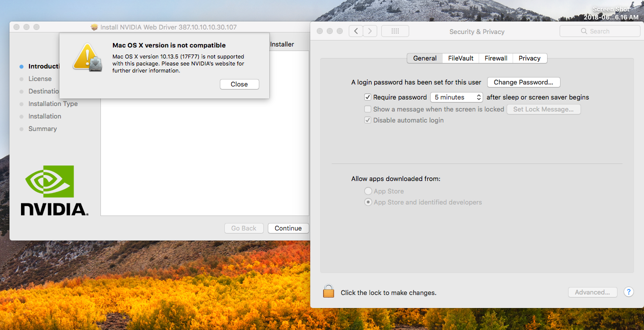Click the Search field in Security & Privacy

(600, 31)
